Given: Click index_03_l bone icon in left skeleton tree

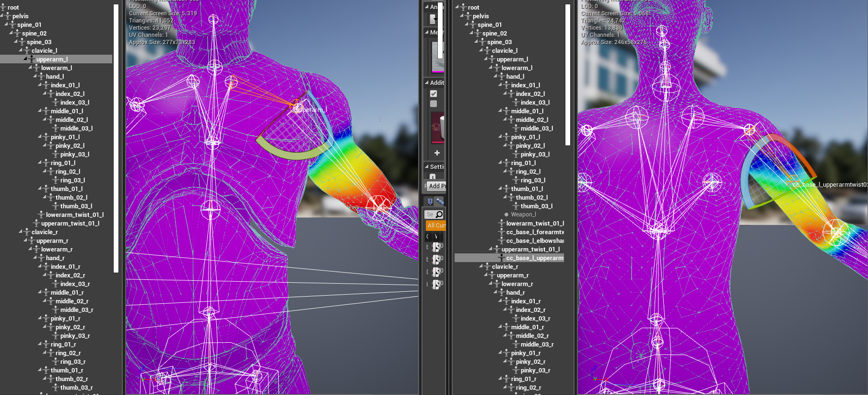Looking at the screenshot, I should [x=56, y=102].
